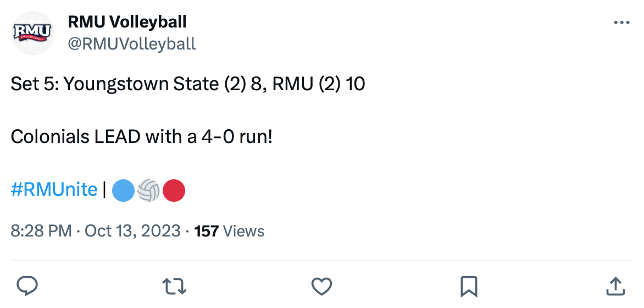Click the reply speech bubble icon
644x308 pixels.
[x=27, y=286]
